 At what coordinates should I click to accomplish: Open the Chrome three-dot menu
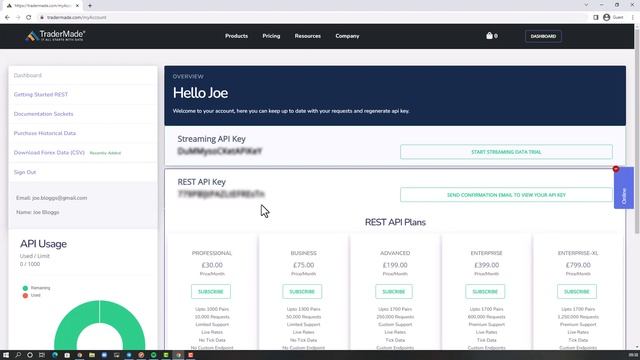point(633,18)
